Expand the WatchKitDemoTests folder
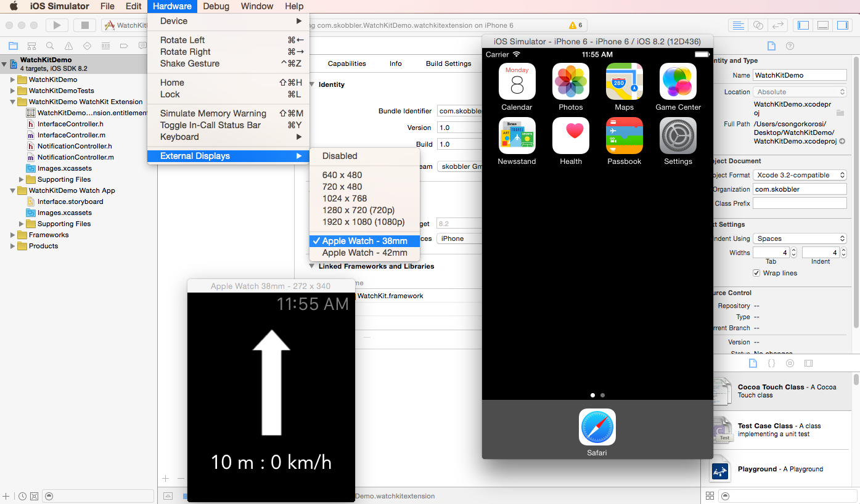 (13, 91)
